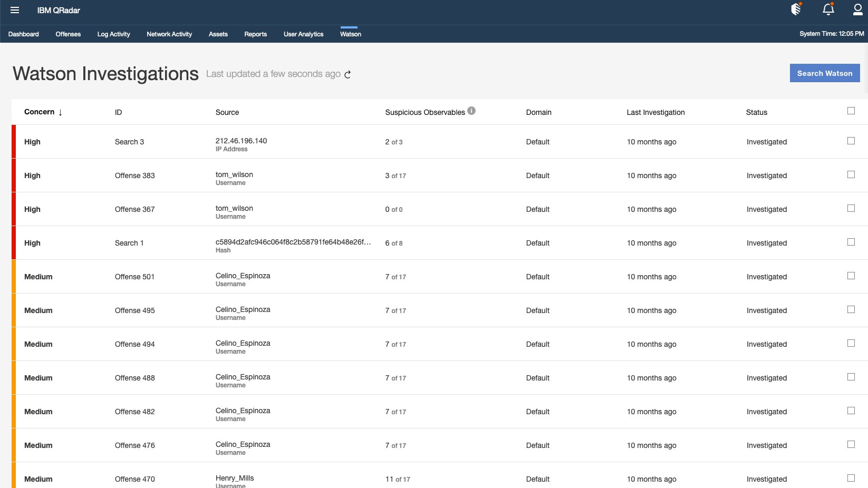The image size is (868, 488).
Task: Click the Suspicious Observables header text
Action: 425,112
